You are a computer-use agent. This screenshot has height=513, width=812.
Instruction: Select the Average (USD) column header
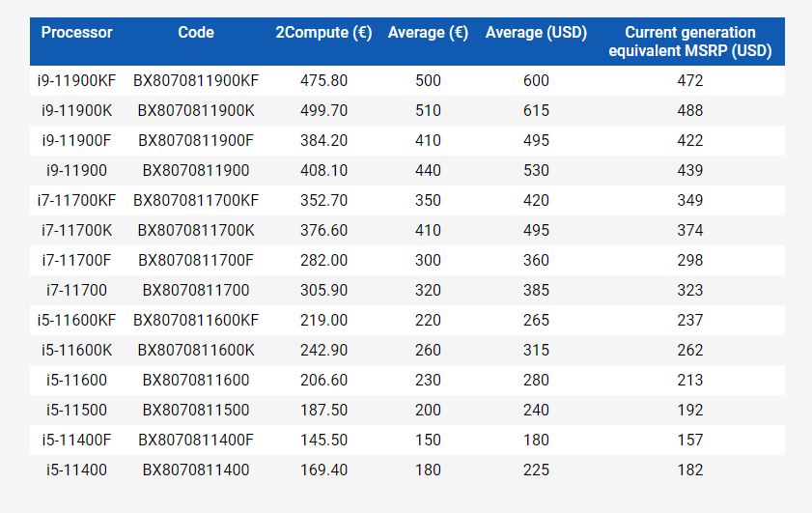coord(536,33)
